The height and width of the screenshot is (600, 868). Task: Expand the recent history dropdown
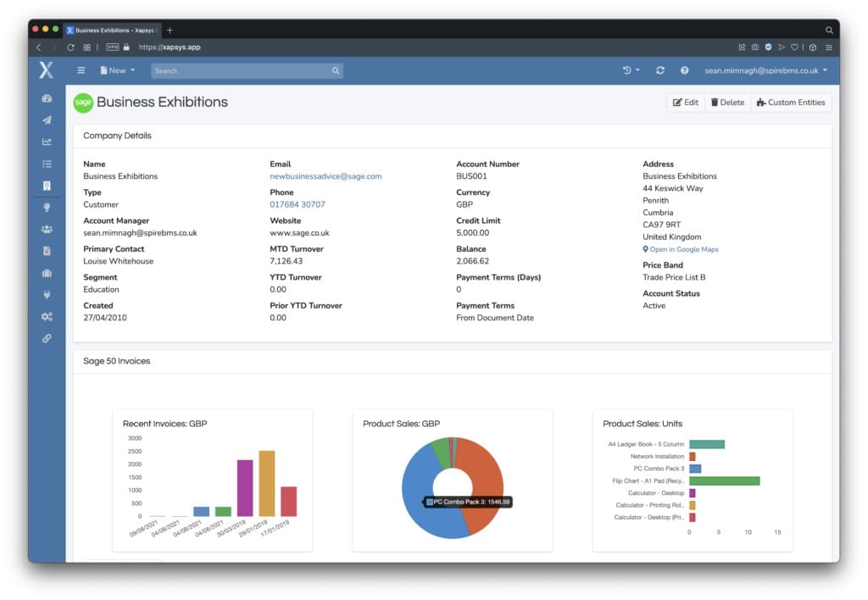(x=631, y=70)
